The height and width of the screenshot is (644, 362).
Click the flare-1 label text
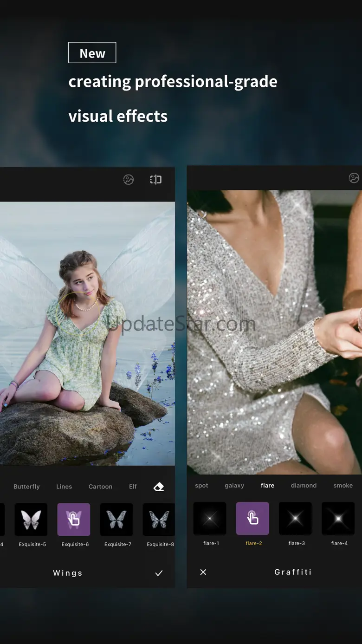211,543
